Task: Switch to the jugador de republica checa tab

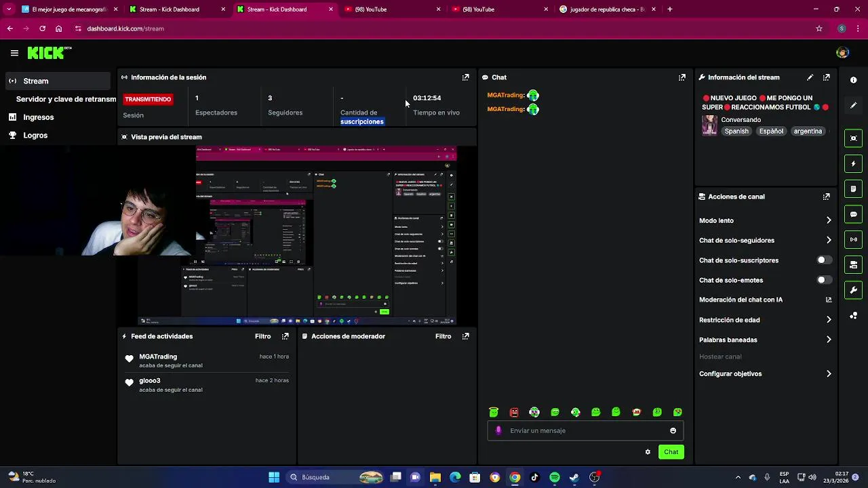Action: tap(607, 9)
